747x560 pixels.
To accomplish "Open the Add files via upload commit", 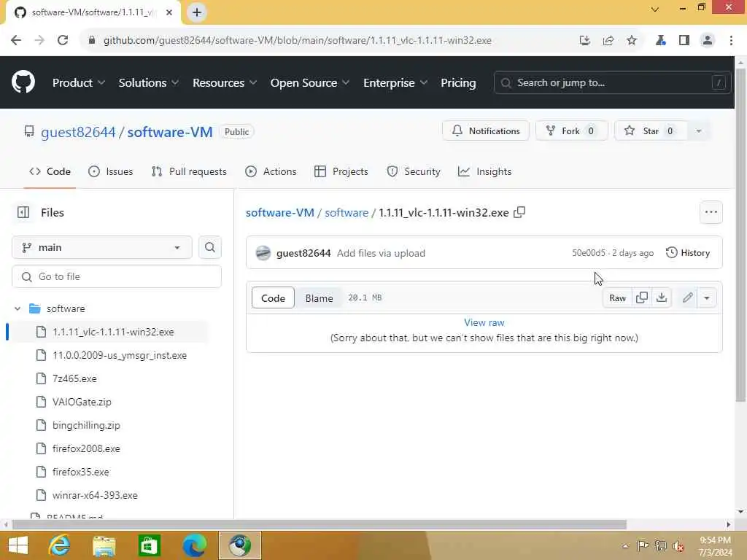I will tap(381, 253).
